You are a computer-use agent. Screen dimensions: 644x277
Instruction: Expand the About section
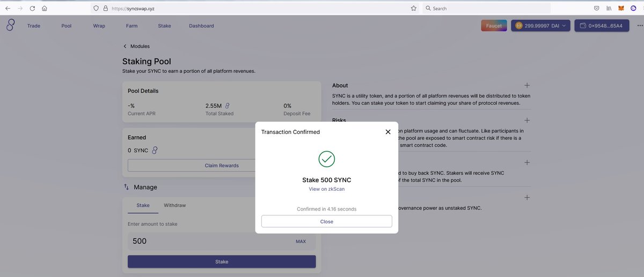tap(527, 85)
